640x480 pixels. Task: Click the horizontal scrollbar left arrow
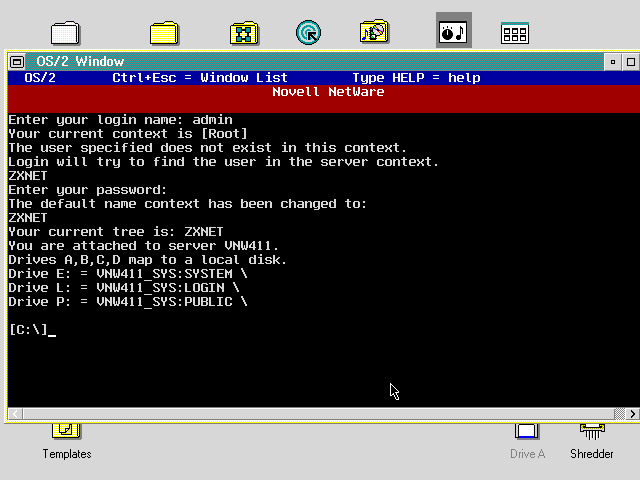point(16,414)
